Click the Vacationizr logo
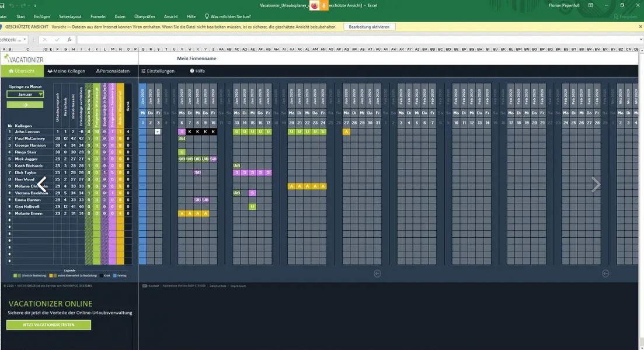The height and width of the screenshot is (350, 644). point(23,59)
